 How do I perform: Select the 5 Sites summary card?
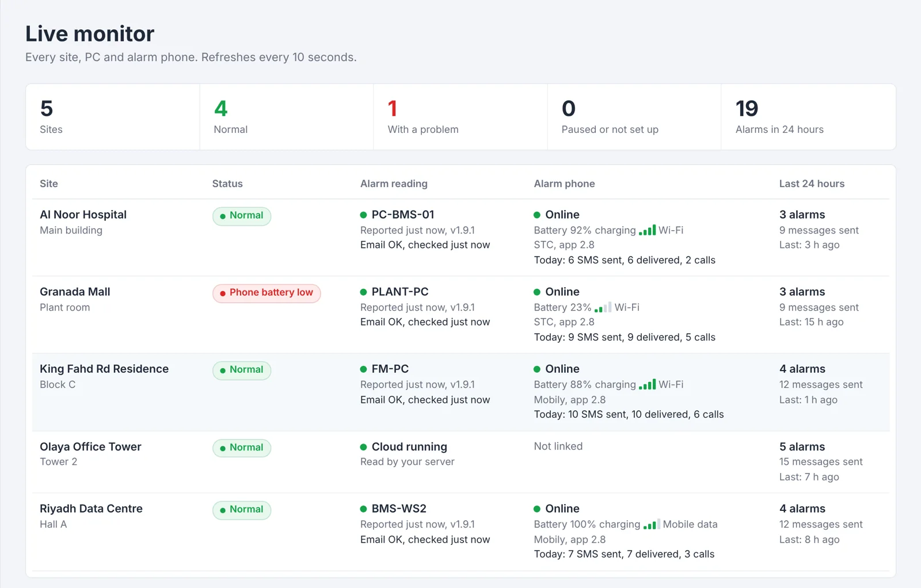click(113, 117)
